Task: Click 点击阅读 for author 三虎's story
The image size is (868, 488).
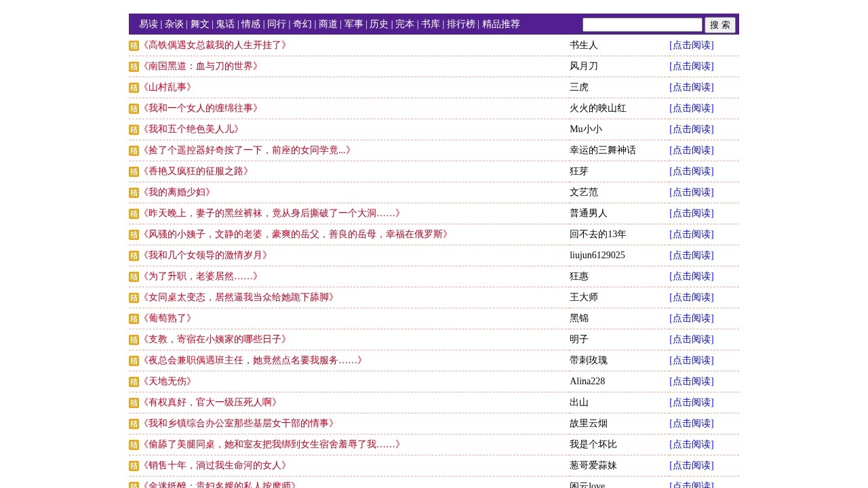Action: click(691, 87)
